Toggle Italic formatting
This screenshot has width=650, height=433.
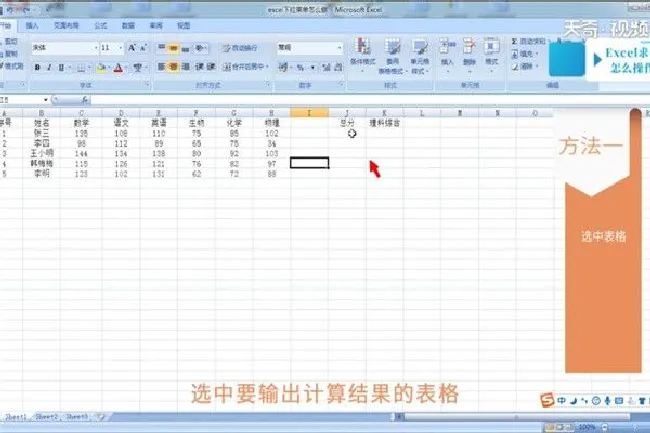click(49, 67)
